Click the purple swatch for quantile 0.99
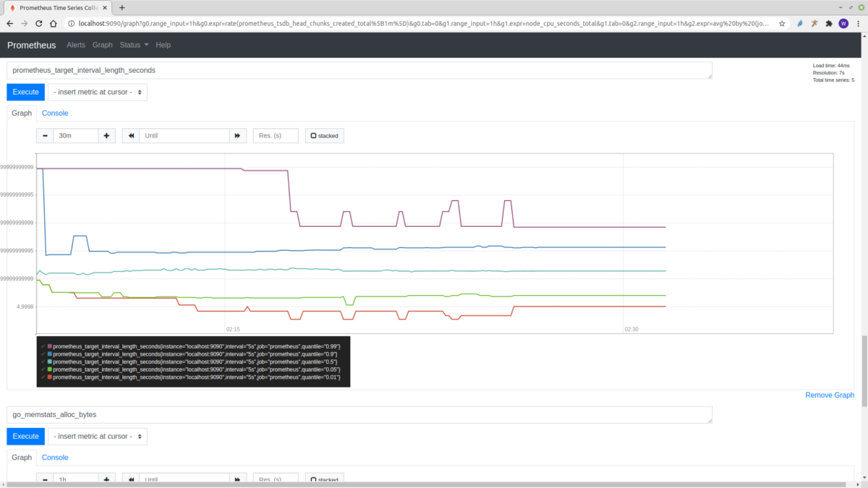The image size is (868, 488). point(50,346)
